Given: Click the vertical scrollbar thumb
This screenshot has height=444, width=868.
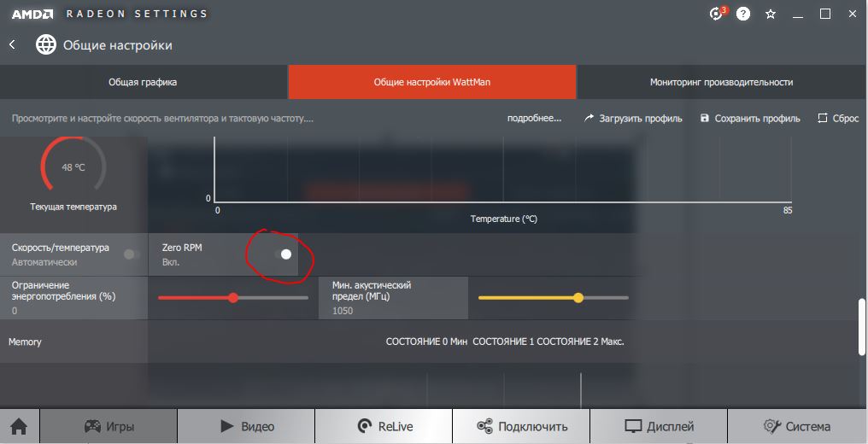Looking at the screenshot, I should click(861, 326).
